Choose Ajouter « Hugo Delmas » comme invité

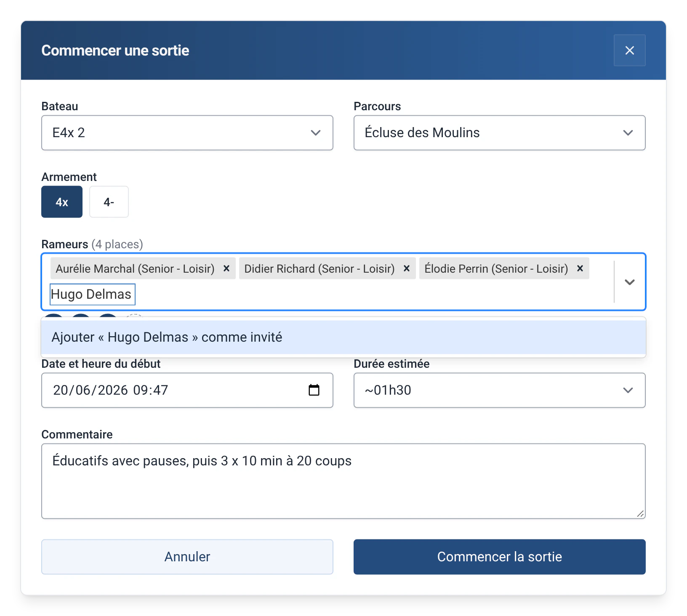(x=343, y=337)
